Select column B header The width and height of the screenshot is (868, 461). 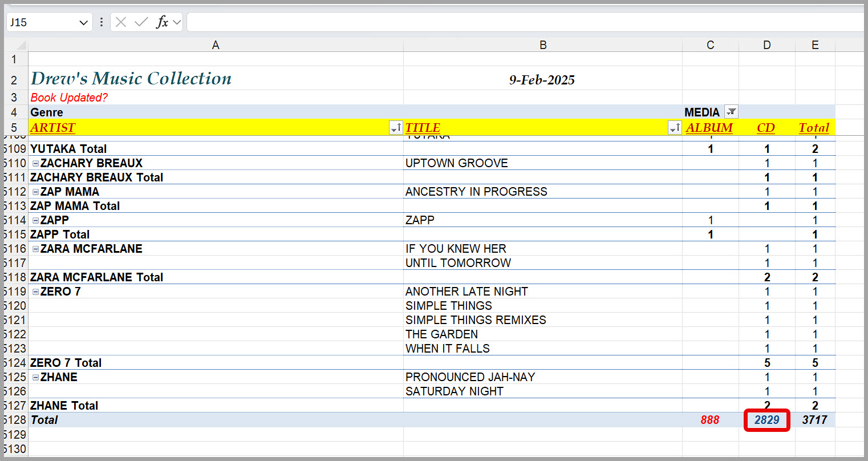pyautogui.click(x=542, y=45)
